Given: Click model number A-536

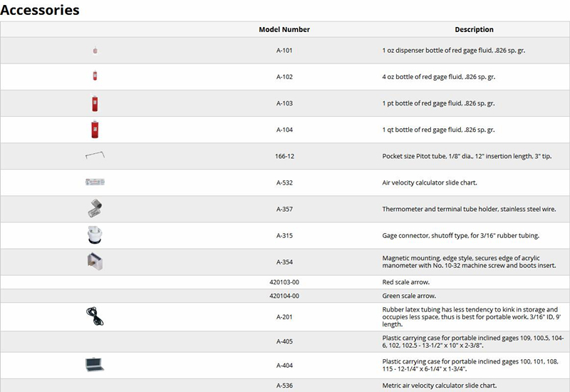Looking at the screenshot, I should (x=284, y=386).
